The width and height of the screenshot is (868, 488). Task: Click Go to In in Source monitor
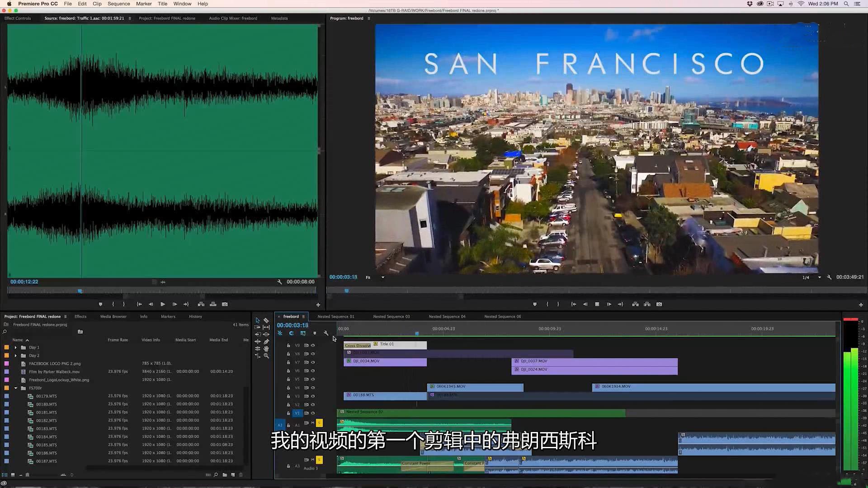(139, 304)
